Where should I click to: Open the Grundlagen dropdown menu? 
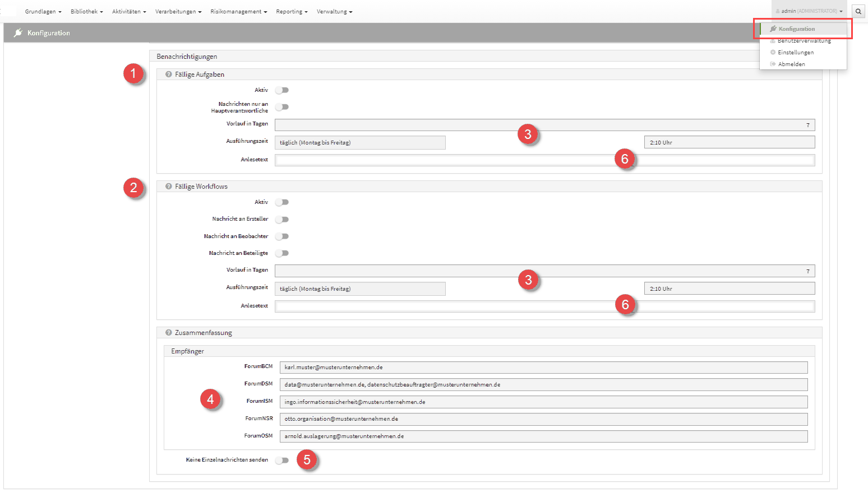point(43,12)
